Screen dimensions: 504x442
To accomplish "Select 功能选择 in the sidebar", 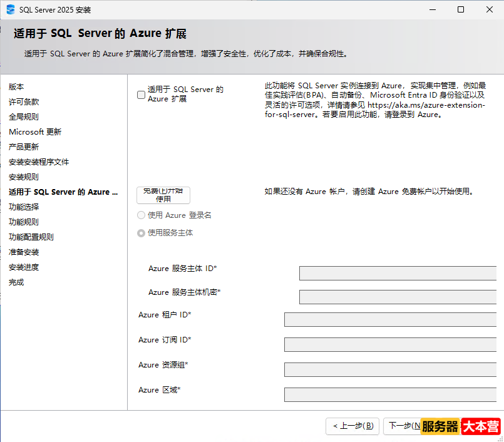I will point(23,207).
